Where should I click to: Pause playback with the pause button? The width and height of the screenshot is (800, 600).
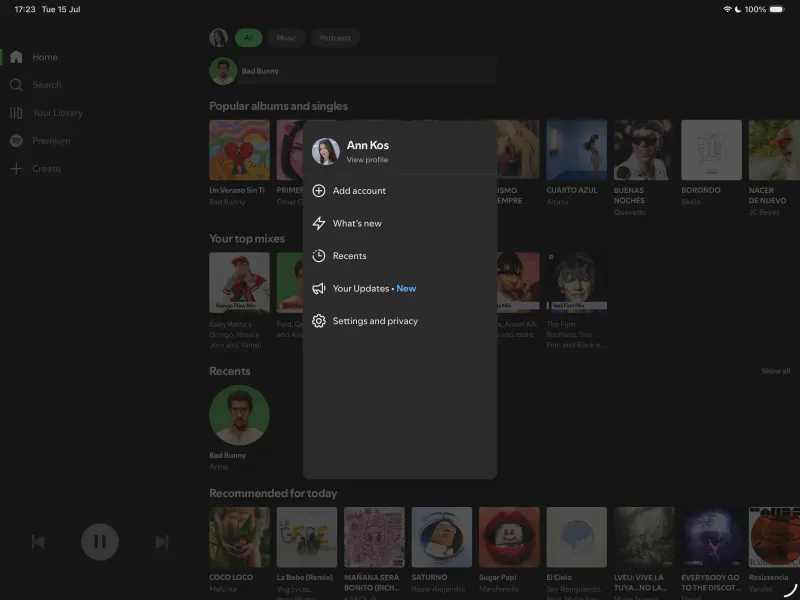(x=100, y=542)
